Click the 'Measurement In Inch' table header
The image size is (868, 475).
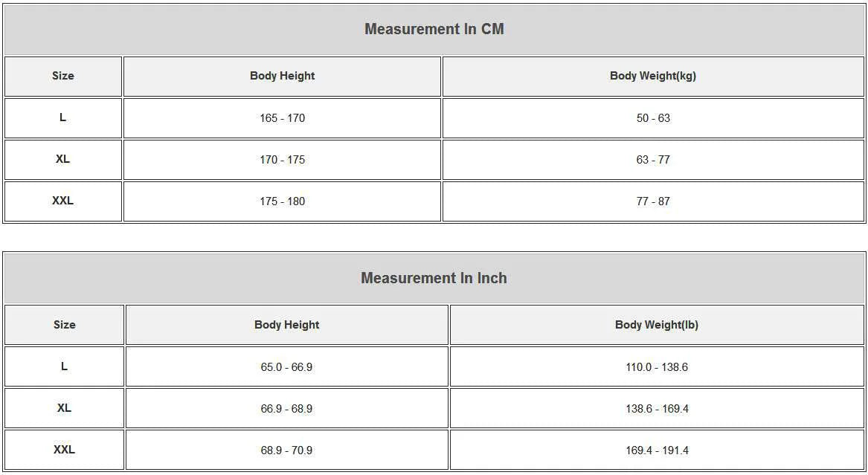tap(434, 277)
